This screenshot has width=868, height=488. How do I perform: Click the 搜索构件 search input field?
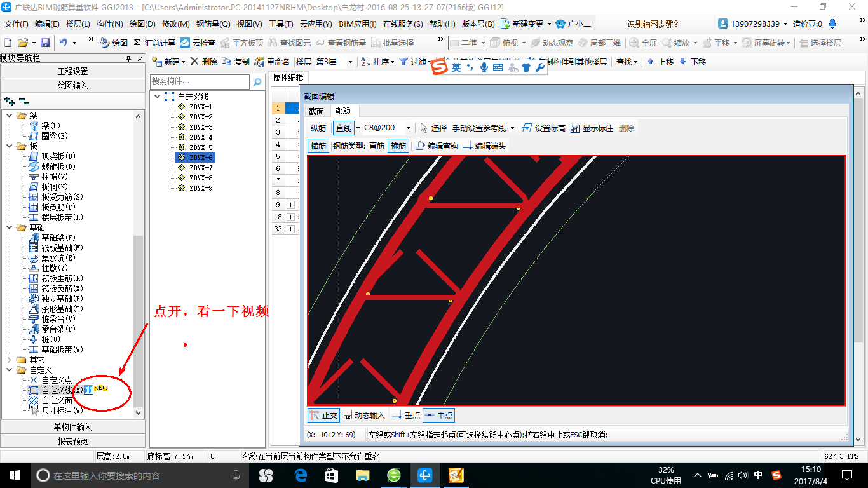200,81
